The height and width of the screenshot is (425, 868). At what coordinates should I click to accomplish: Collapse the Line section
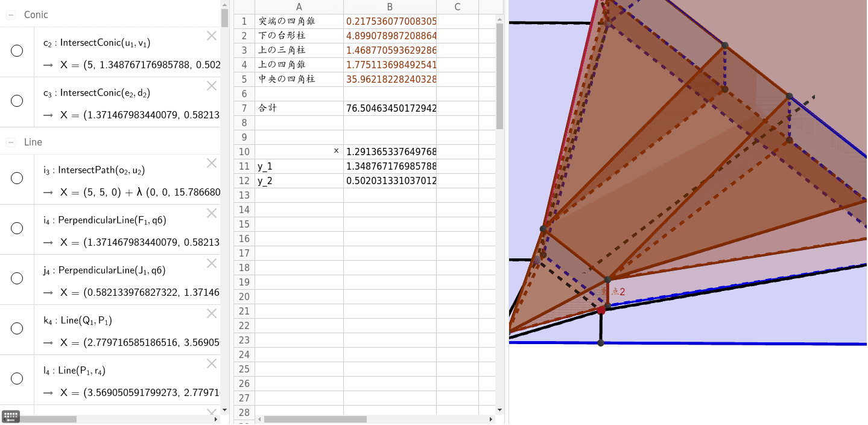[x=11, y=142]
